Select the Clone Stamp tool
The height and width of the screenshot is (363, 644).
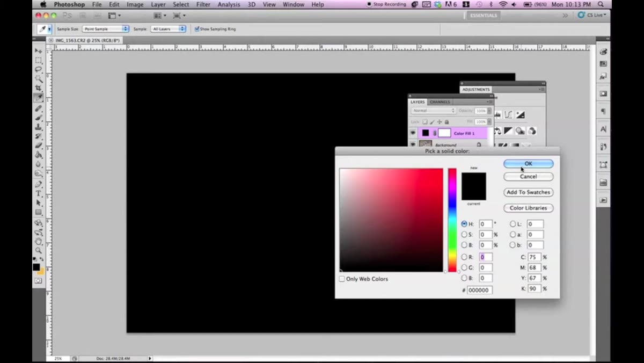[39, 127]
